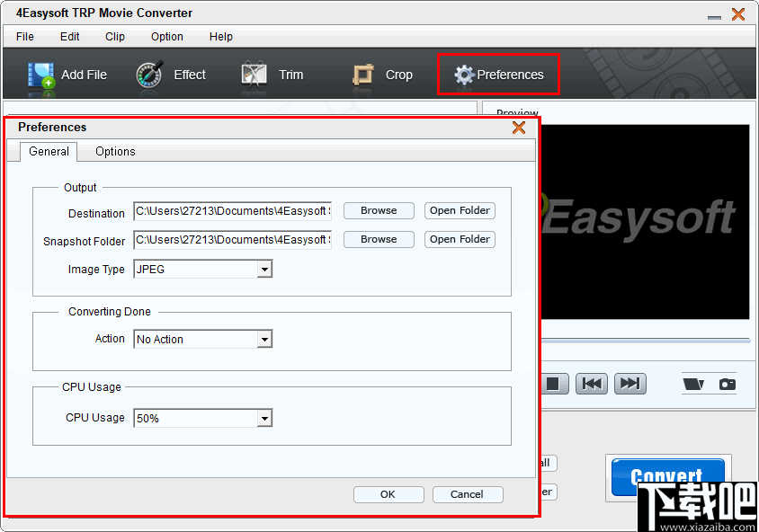Click the Browse button for Destination

[378, 210]
